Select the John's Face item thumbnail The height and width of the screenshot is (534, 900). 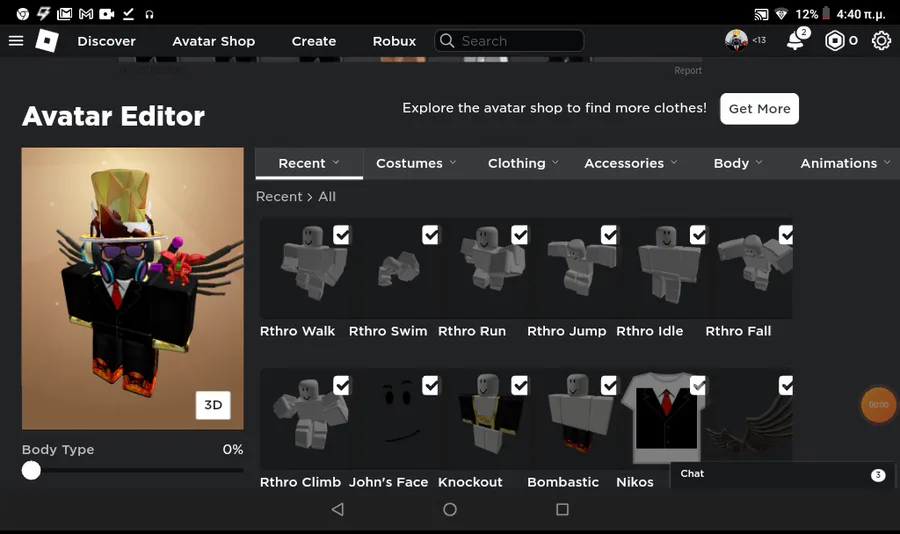(x=393, y=419)
